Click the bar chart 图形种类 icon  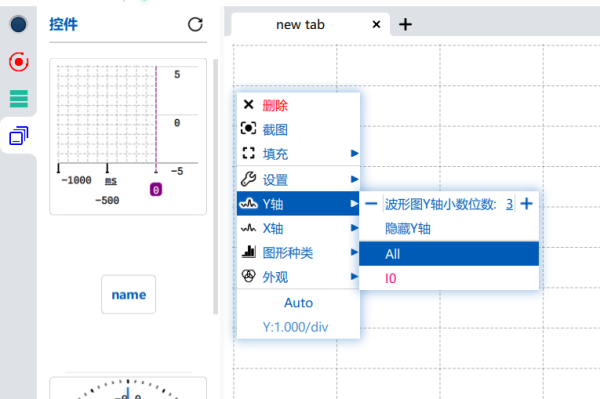pos(248,252)
